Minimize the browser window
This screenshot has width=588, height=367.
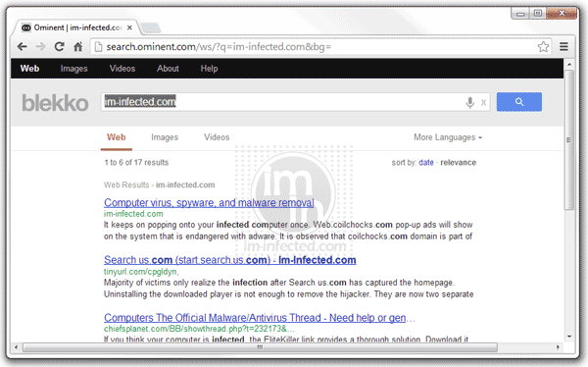tap(520, 14)
